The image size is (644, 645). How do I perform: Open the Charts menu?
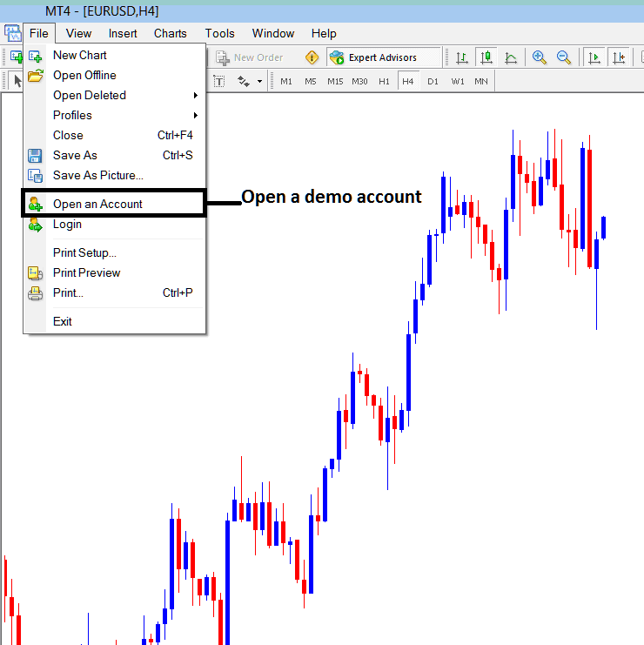[170, 33]
